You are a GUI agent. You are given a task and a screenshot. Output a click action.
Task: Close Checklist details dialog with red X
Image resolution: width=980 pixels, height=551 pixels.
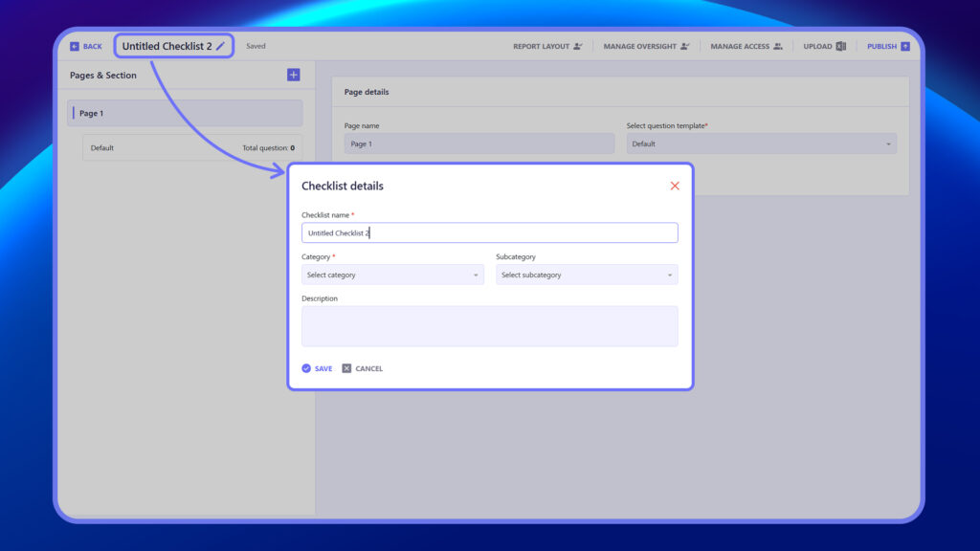click(x=675, y=186)
